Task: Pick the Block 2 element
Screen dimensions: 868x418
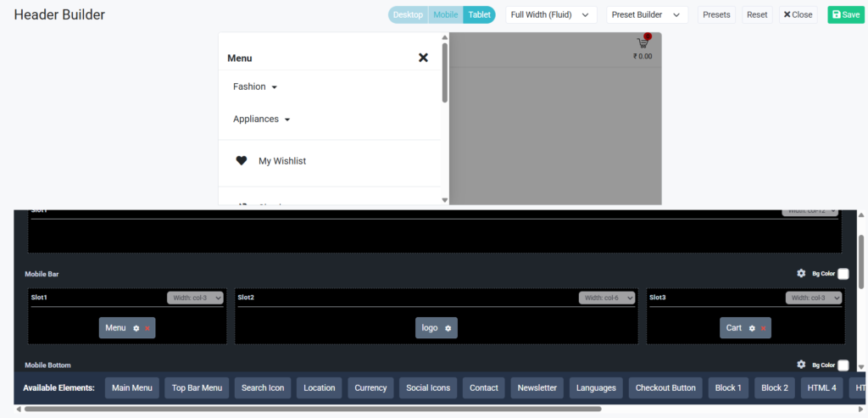Action: [x=775, y=387]
